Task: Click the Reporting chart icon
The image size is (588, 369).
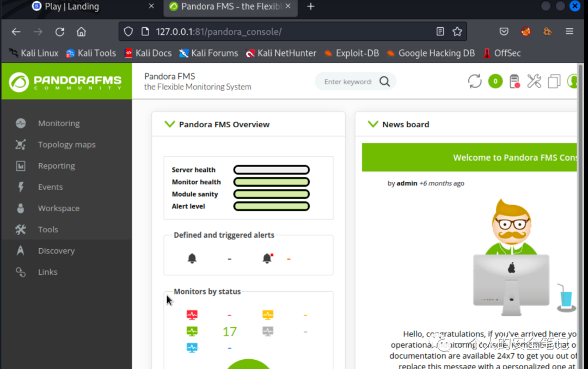Action: pos(21,166)
